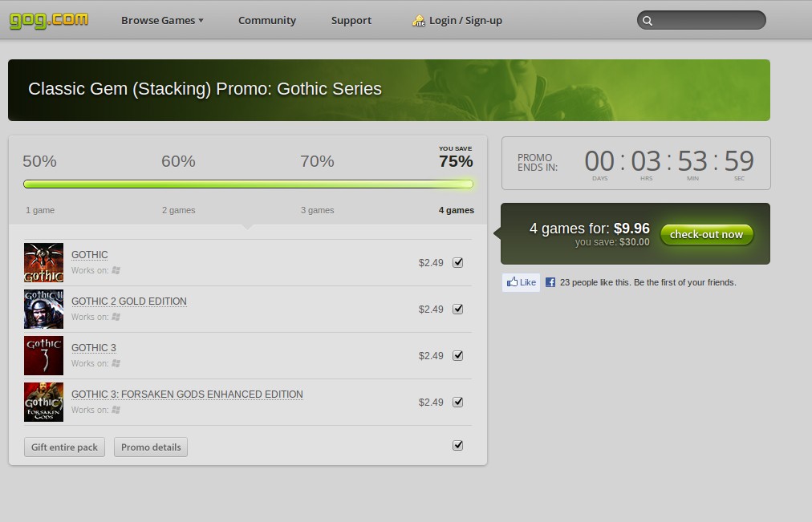Click the $9.96 total price text

(x=631, y=229)
